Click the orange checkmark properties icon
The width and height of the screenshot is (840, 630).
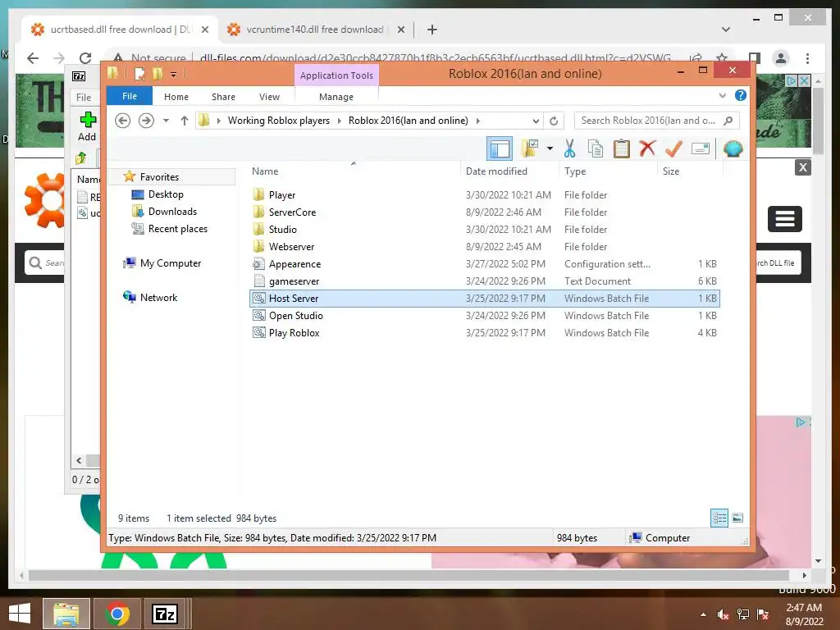pos(673,148)
